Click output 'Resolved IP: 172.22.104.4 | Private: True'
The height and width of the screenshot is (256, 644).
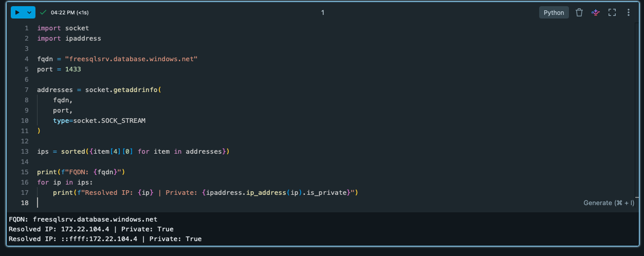point(91,229)
